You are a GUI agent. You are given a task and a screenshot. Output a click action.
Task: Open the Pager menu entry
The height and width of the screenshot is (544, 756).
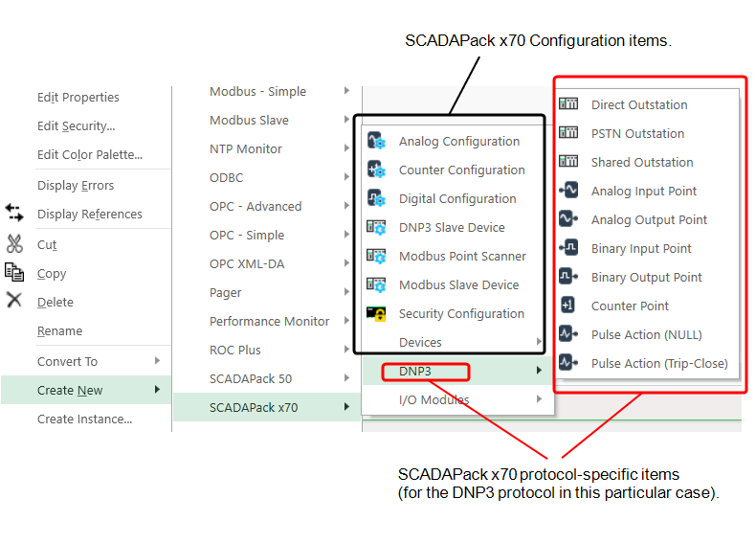(226, 293)
